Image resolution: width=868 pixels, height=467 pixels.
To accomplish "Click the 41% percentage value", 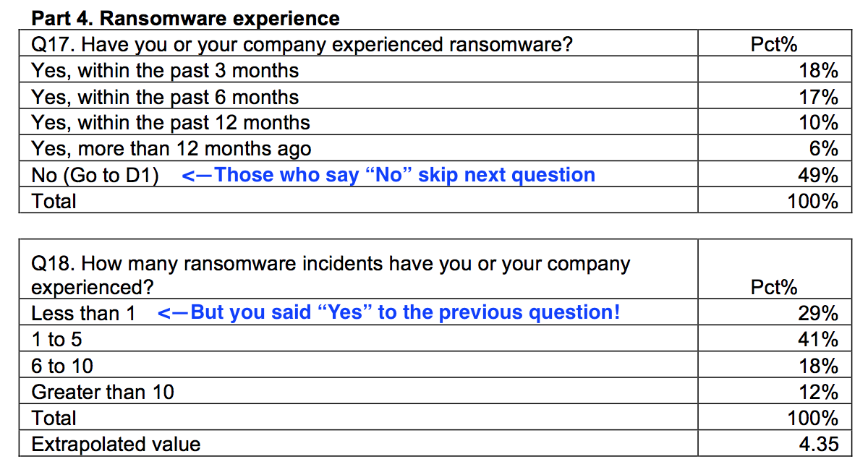I will (819, 340).
